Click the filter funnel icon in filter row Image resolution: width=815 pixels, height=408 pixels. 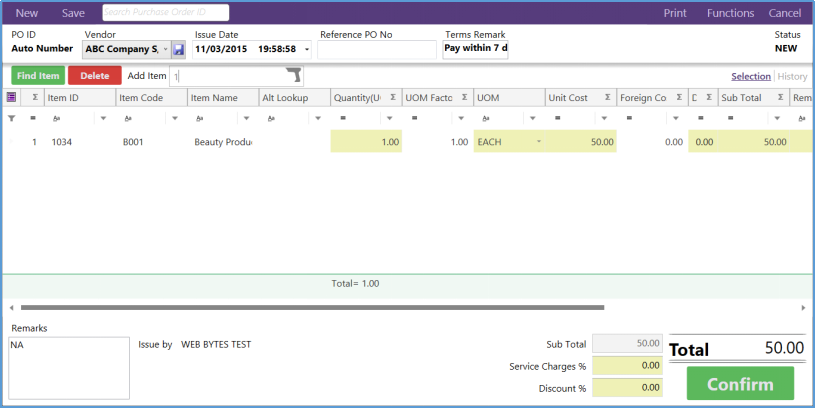coord(11,119)
